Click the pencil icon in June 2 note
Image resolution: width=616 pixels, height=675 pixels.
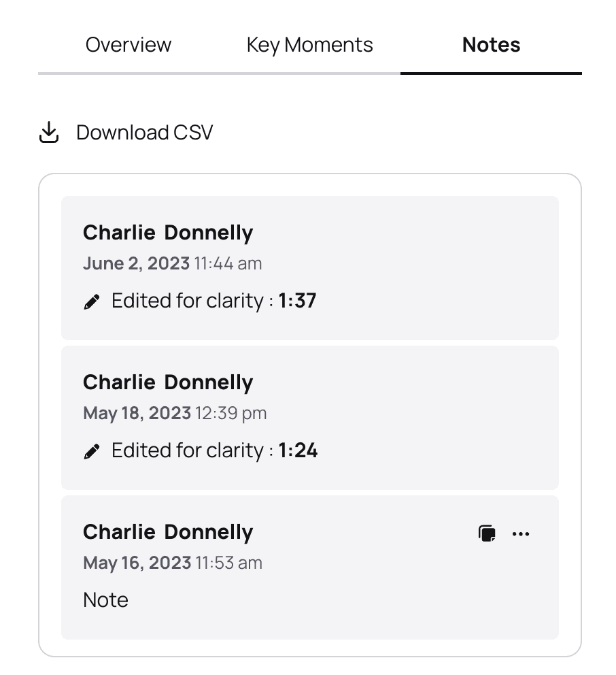coord(92,301)
